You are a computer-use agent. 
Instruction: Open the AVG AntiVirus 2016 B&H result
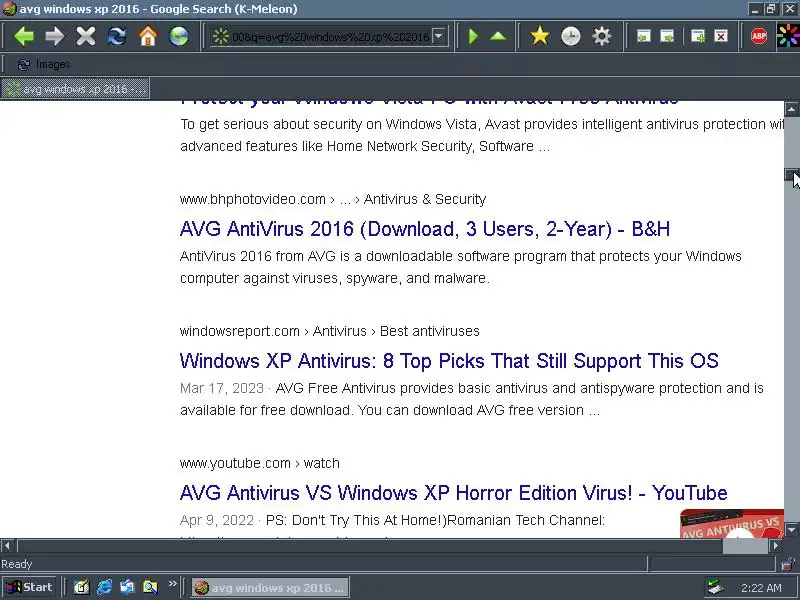pos(424,229)
